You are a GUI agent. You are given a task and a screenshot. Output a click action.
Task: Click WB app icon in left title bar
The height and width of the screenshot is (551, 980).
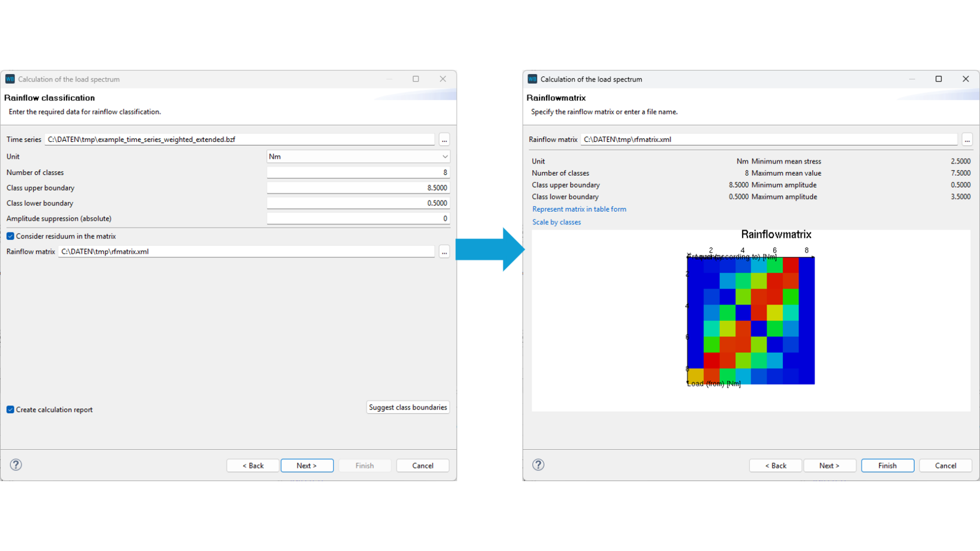pos(10,79)
